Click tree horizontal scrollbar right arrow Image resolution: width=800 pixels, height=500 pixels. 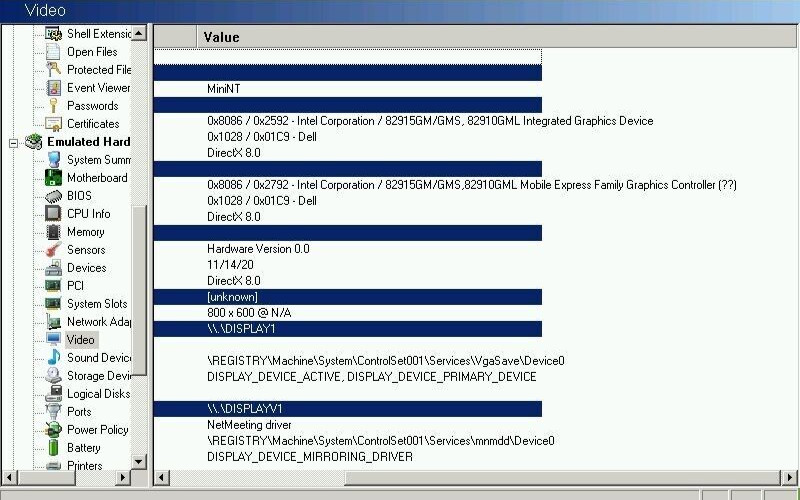(122, 478)
